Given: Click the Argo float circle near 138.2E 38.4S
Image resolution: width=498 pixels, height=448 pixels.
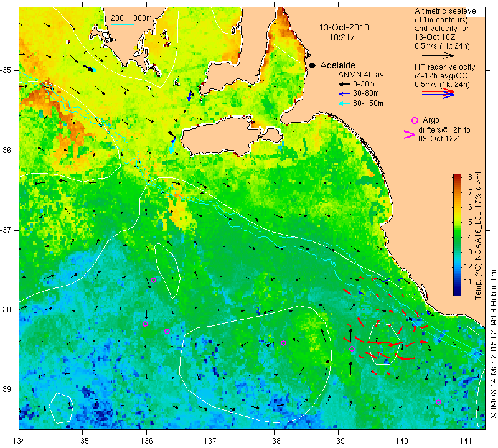Looking at the screenshot, I should pyautogui.click(x=284, y=343).
